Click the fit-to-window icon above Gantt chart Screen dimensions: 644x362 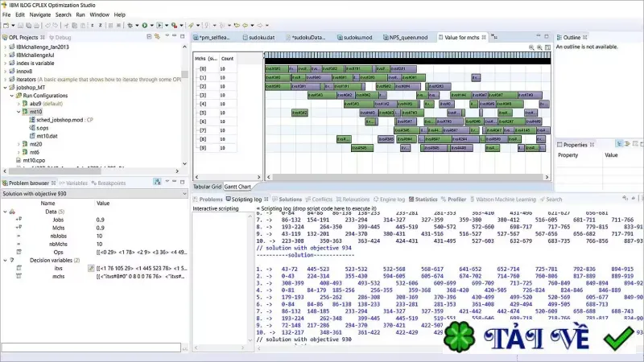(547, 47)
